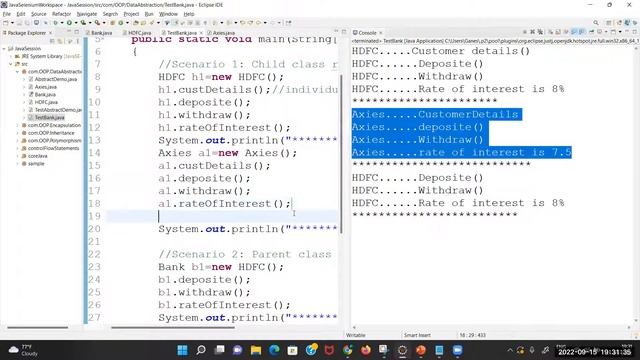This screenshot has height=360, width=640.
Task: Maximize the Console view
Action: [635, 32]
